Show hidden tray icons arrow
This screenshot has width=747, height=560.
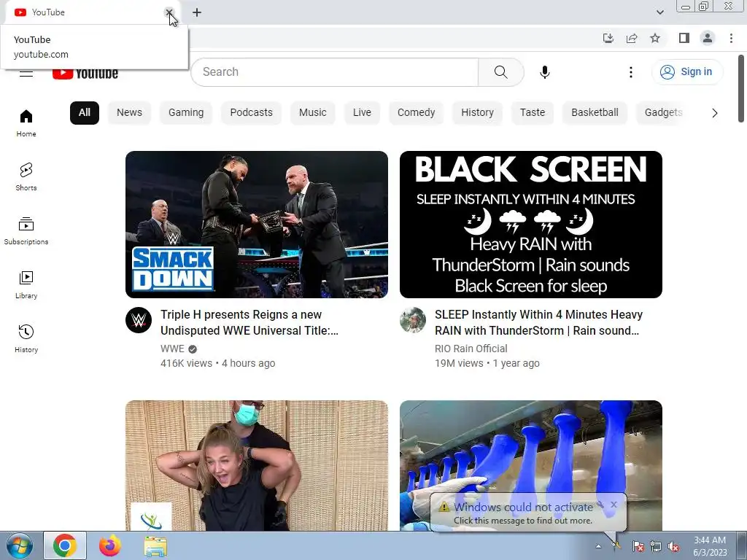(598, 546)
